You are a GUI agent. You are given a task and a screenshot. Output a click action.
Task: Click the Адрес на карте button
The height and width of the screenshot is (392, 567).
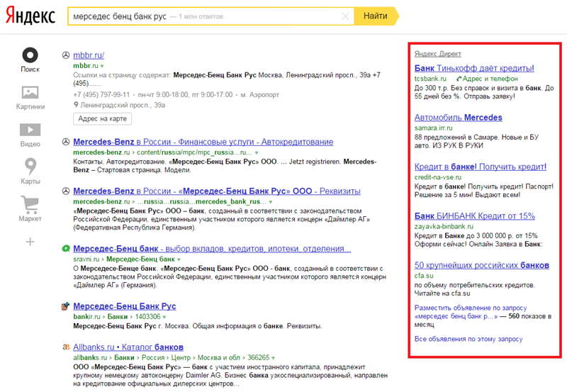pos(102,119)
